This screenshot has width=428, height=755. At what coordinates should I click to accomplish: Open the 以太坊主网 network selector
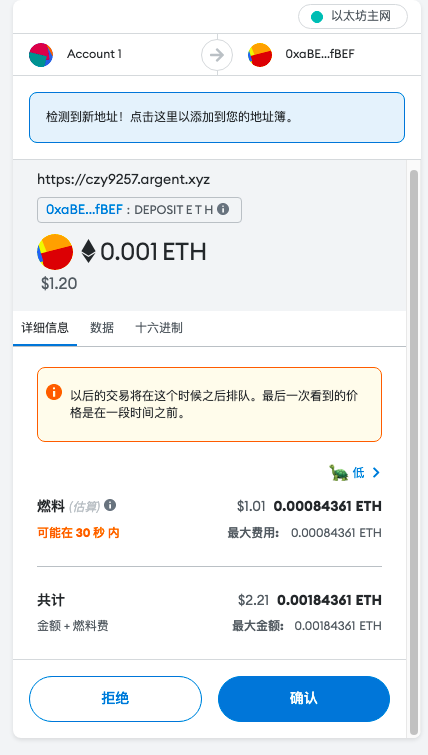(x=353, y=17)
